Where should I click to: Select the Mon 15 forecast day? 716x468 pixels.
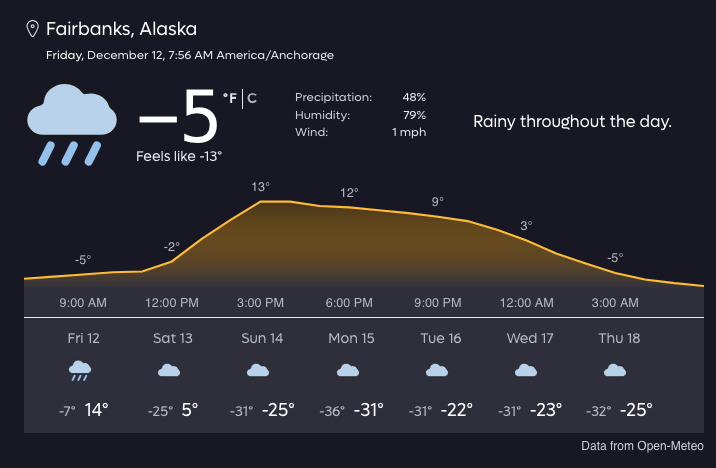[351, 338]
